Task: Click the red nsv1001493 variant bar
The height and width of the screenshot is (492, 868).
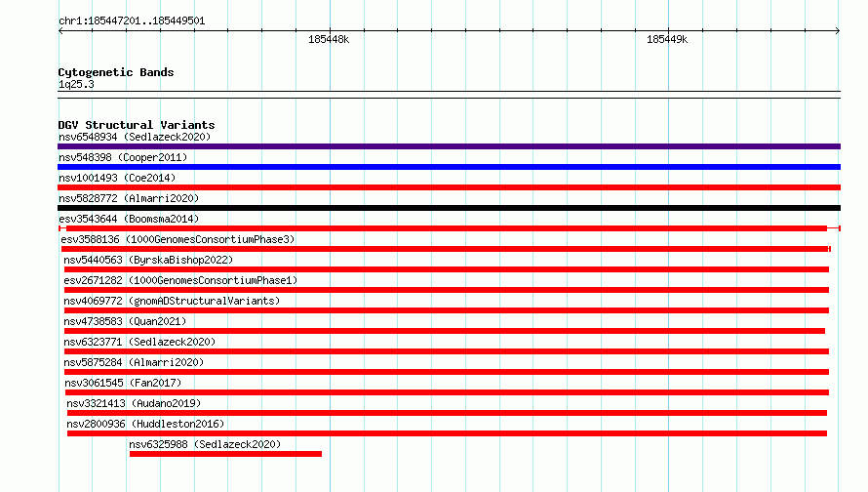Action: click(449, 187)
